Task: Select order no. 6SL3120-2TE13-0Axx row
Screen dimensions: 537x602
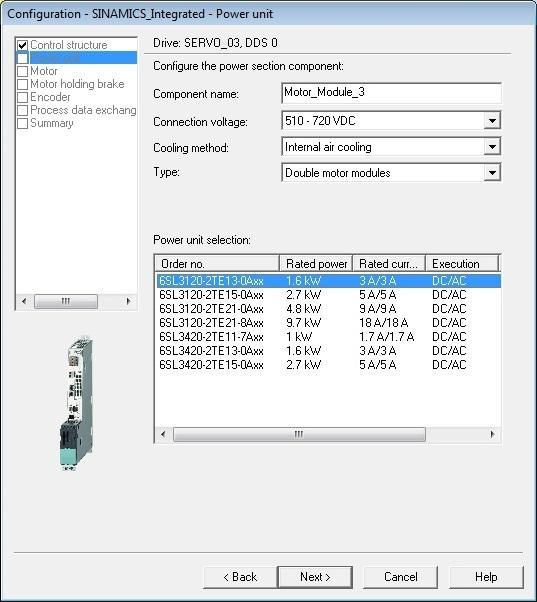Action: click(x=329, y=281)
